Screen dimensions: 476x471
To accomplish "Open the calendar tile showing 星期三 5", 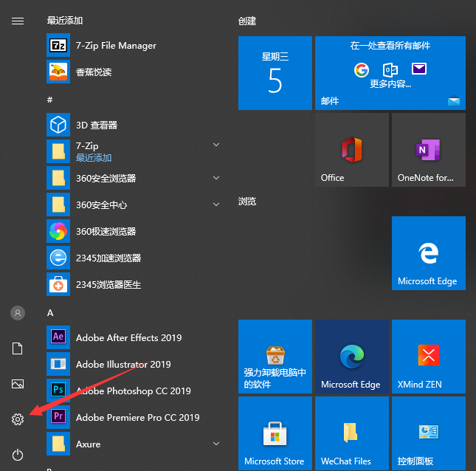I will [x=275, y=74].
